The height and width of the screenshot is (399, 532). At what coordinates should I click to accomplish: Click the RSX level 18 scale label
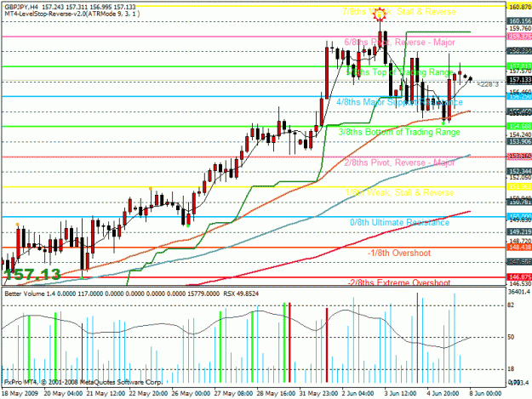click(x=511, y=369)
